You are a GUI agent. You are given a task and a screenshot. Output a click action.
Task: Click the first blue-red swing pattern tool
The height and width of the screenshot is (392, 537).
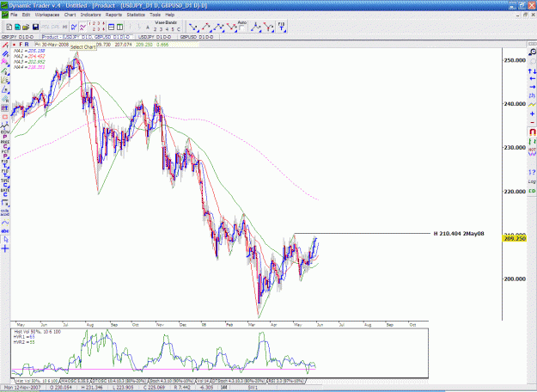(x=194, y=27)
